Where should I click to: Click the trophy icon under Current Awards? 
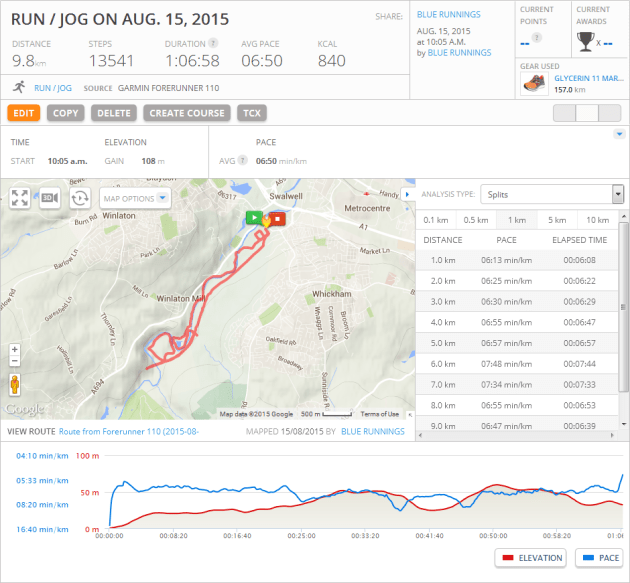click(587, 41)
